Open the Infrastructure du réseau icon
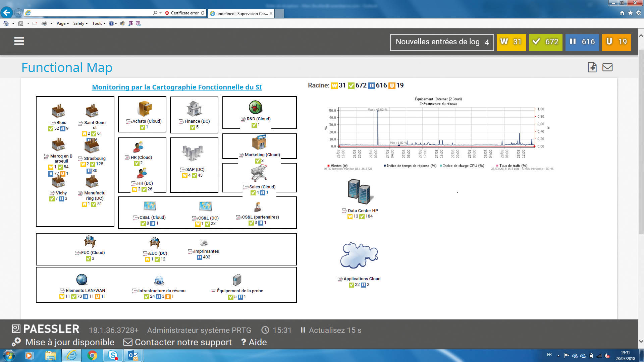The image size is (644, 362). (159, 281)
